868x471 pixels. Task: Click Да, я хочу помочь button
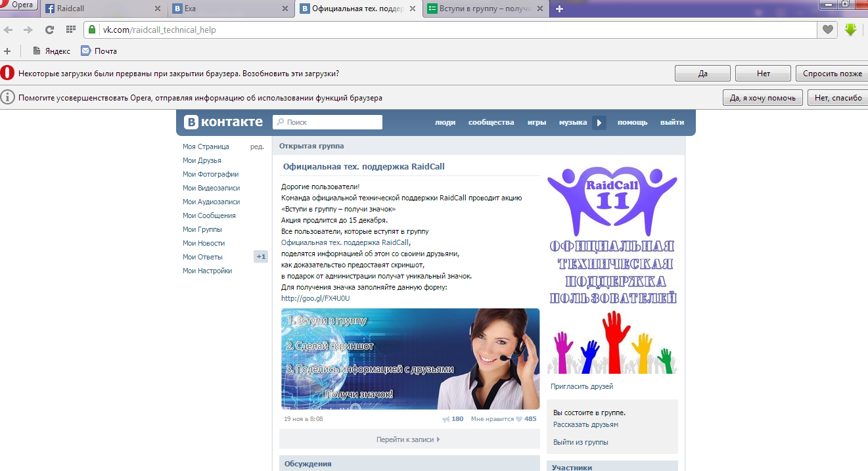coord(762,98)
